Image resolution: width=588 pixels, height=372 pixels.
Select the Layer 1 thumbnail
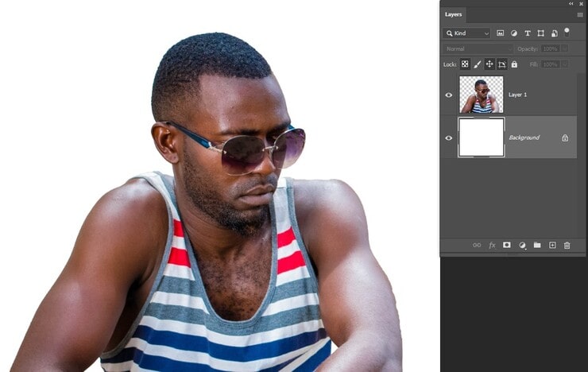[481, 94]
